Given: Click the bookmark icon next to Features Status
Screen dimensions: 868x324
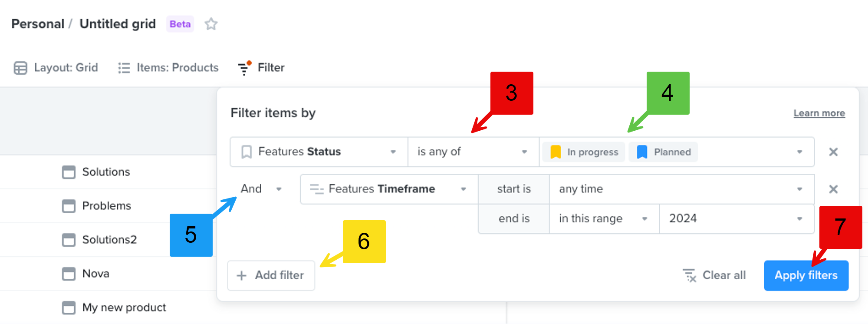Looking at the screenshot, I should tap(246, 152).
